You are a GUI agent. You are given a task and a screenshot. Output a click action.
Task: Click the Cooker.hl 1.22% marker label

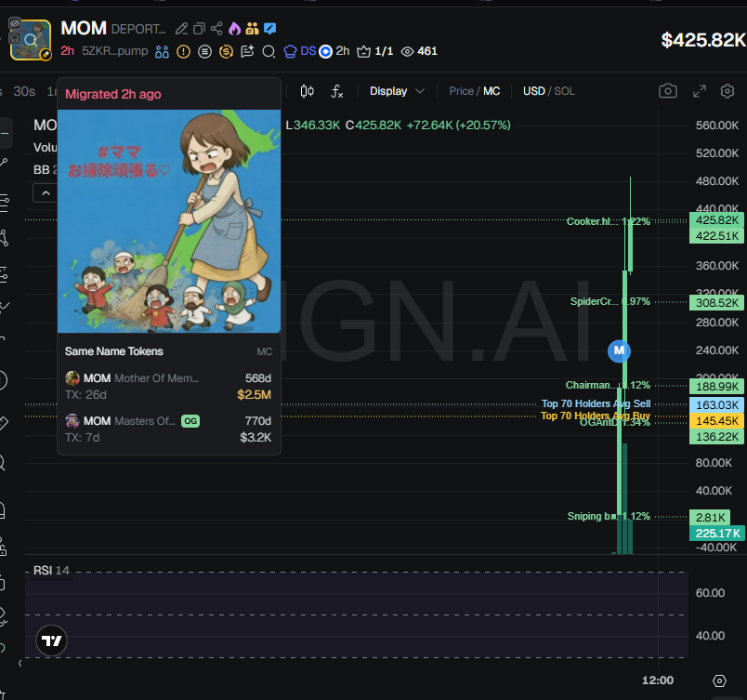[609, 221]
